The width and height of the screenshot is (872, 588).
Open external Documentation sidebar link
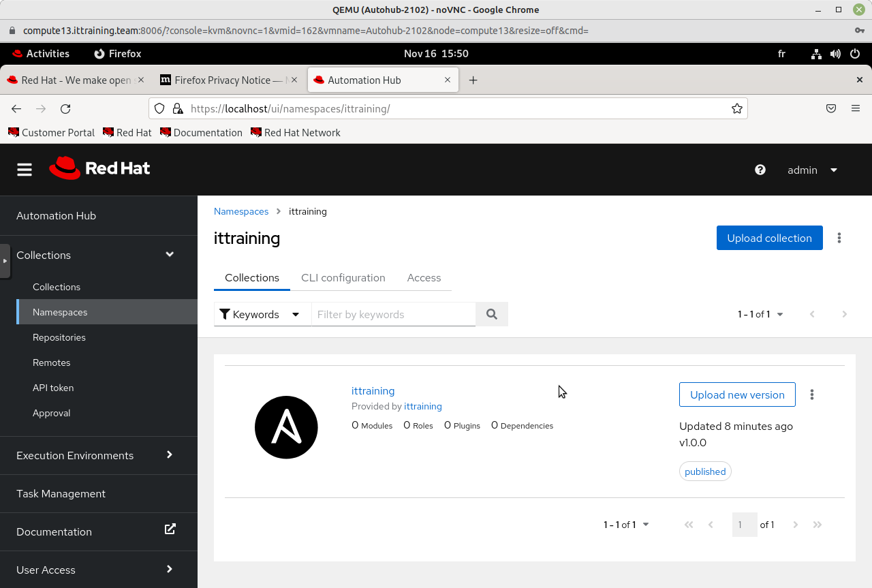click(x=99, y=531)
